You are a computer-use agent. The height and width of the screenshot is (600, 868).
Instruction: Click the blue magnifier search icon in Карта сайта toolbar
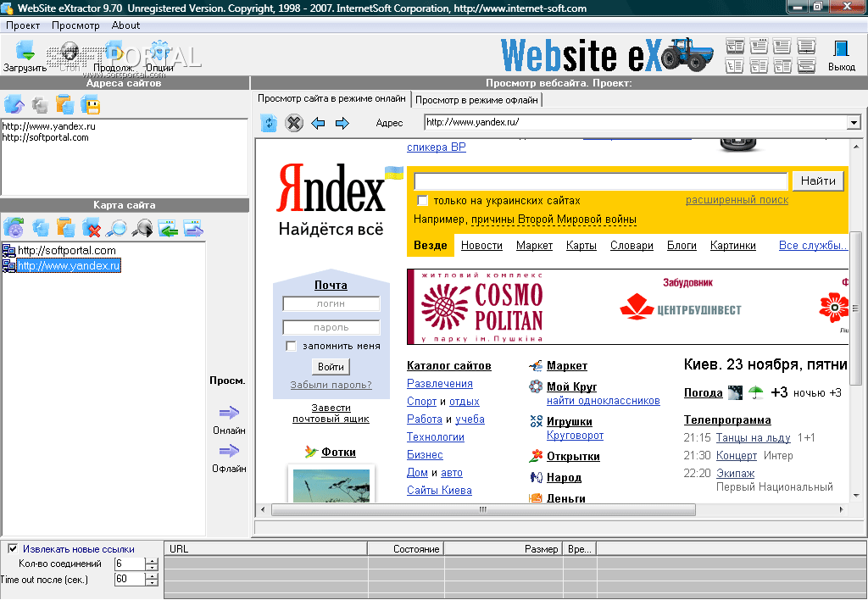(116, 227)
